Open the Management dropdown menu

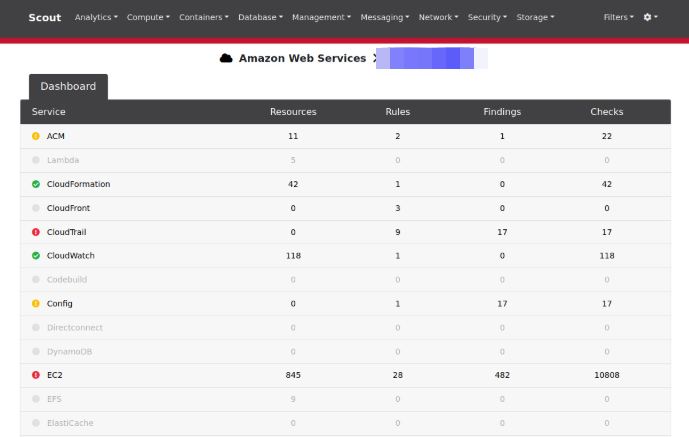pos(321,17)
